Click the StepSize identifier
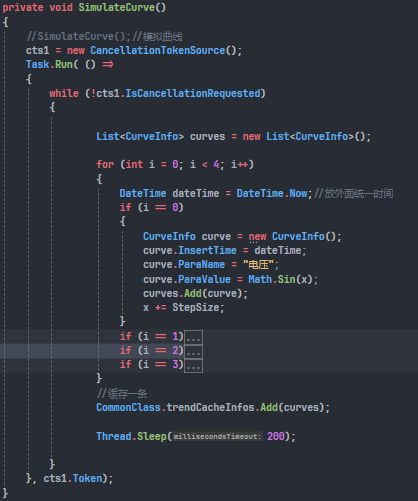Viewport: 418px width, 501px height. click(x=196, y=307)
